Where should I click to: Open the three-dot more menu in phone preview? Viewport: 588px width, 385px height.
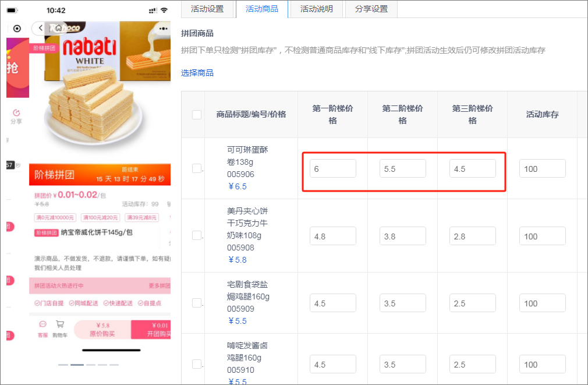click(163, 29)
